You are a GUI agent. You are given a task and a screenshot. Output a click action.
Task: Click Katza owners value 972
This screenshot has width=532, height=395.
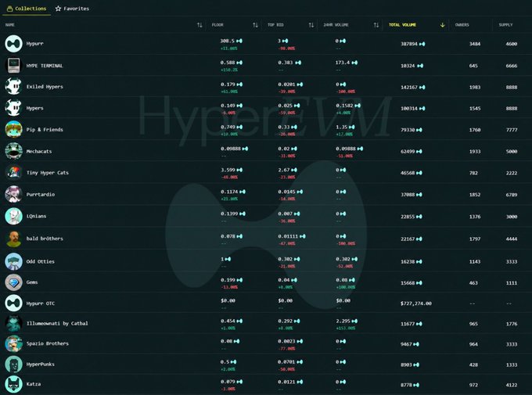tap(473, 385)
